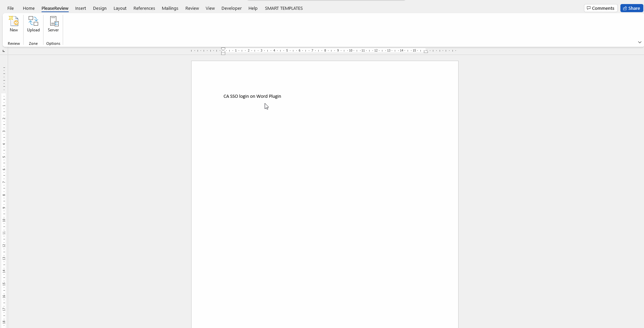
Task: Open the Comments pane button
Action: 601,8
